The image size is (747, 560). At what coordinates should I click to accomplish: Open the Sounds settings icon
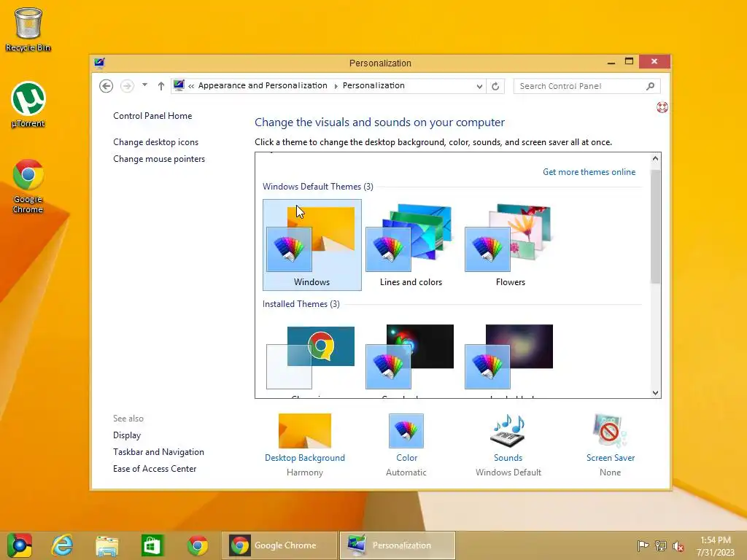(x=508, y=431)
